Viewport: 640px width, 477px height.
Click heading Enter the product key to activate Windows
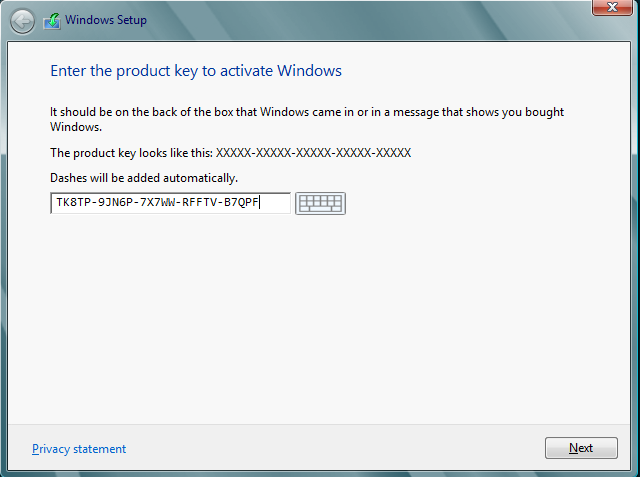pos(196,71)
